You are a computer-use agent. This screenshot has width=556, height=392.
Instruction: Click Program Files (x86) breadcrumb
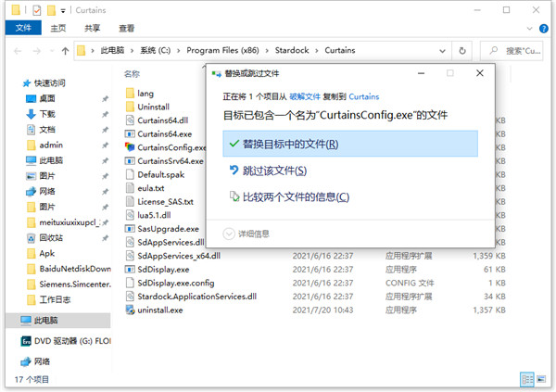click(222, 50)
